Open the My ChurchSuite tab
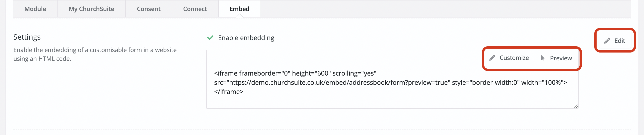 tap(91, 9)
